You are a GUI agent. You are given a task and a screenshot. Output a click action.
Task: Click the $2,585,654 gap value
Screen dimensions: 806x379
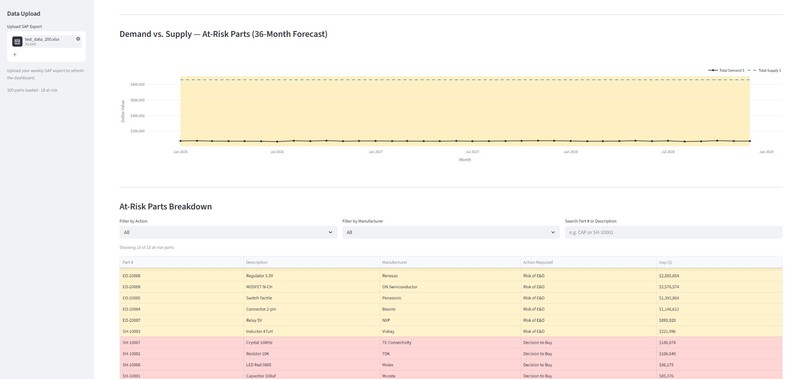[x=669, y=276]
